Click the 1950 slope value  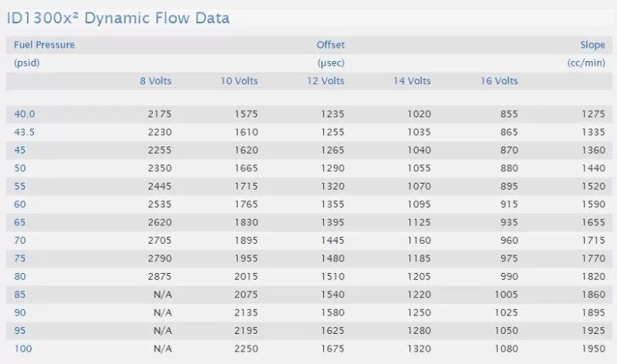pyautogui.click(x=593, y=349)
